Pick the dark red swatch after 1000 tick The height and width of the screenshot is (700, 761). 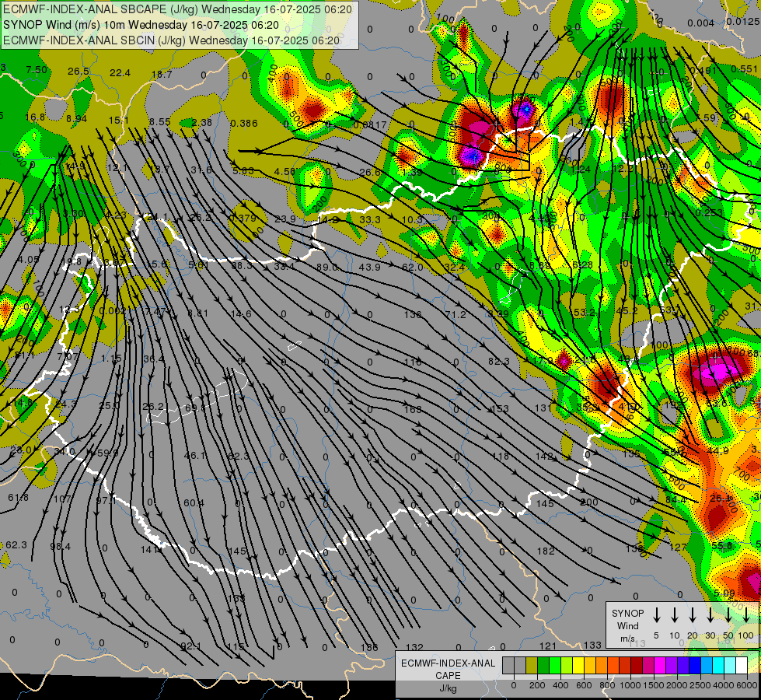637,665
